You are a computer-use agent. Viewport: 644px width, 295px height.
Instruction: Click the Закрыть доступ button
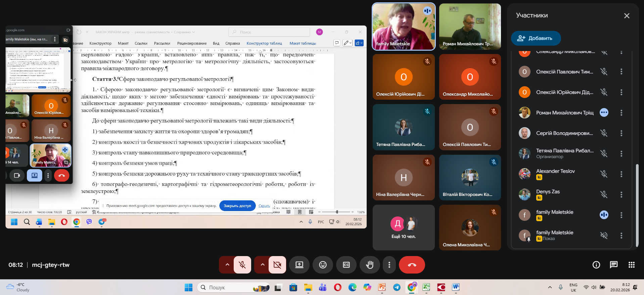(237, 206)
